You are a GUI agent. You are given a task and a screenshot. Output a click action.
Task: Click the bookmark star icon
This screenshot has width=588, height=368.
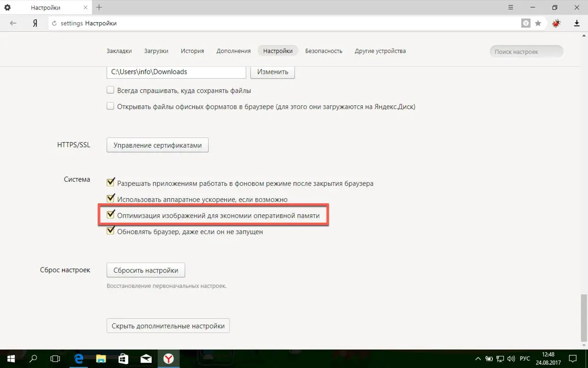(x=538, y=23)
